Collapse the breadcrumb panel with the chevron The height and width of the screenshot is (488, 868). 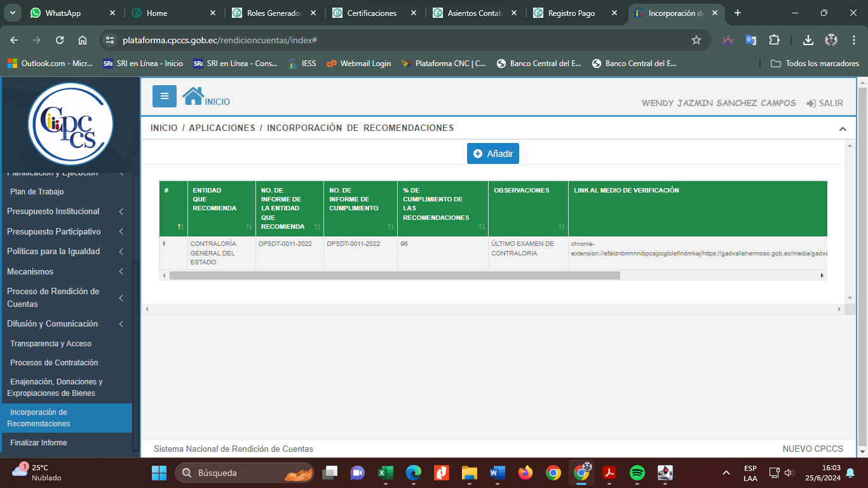843,129
